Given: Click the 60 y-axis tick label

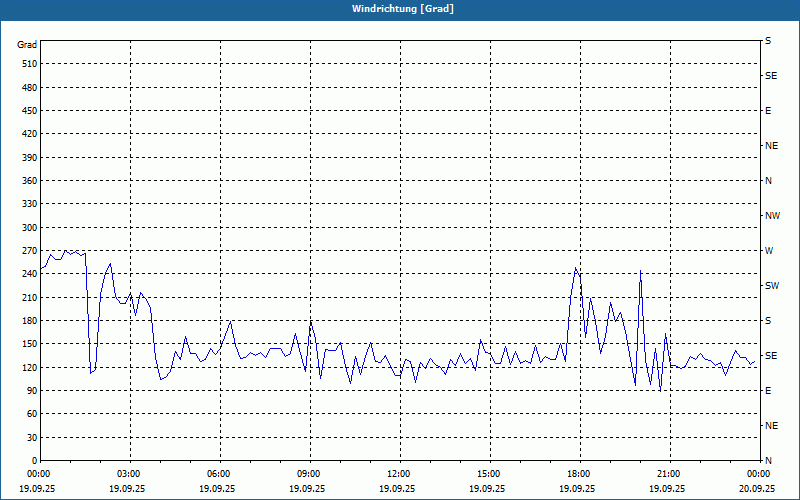Looking at the screenshot, I should point(33,414).
